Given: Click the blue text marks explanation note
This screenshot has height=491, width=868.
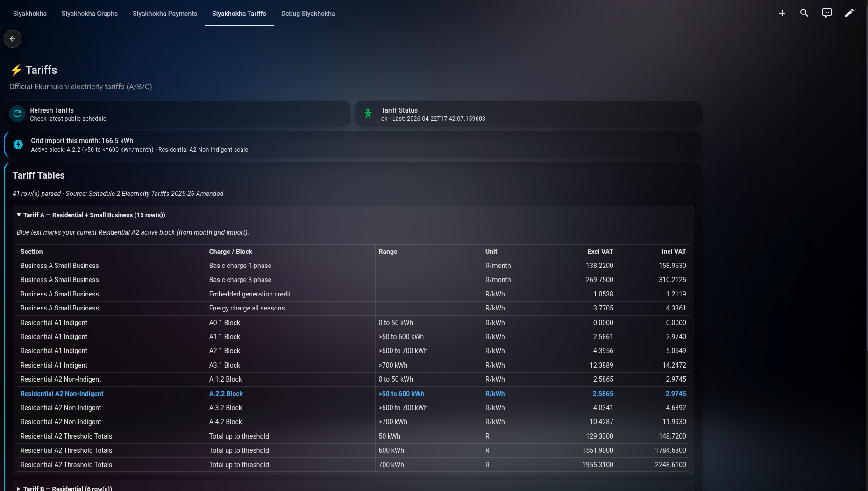Looking at the screenshot, I should [x=133, y=232].
